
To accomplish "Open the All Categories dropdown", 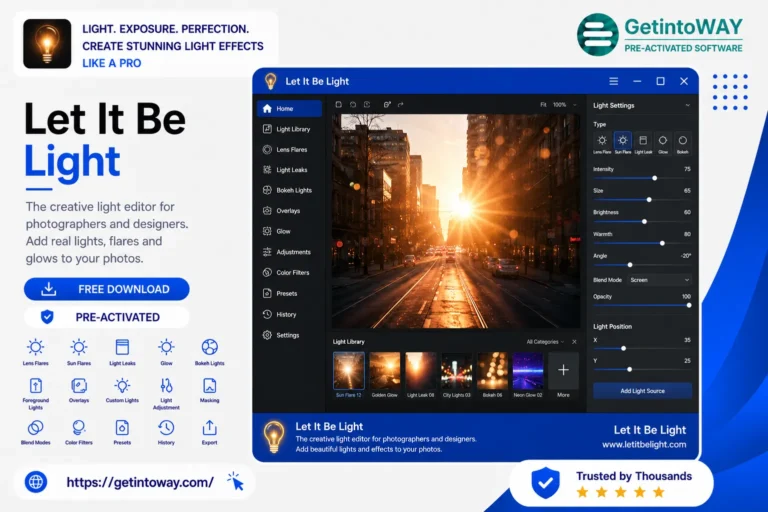I will coord(545,342).
